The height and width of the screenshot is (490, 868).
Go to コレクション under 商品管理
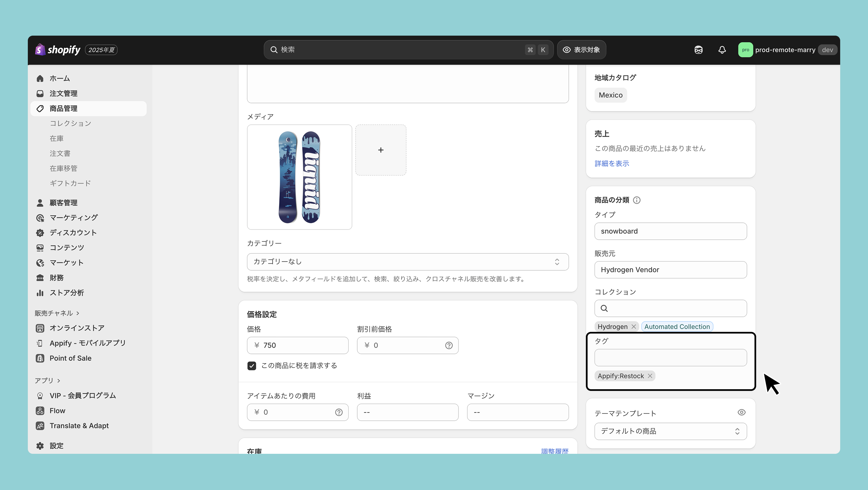[70, 123]
